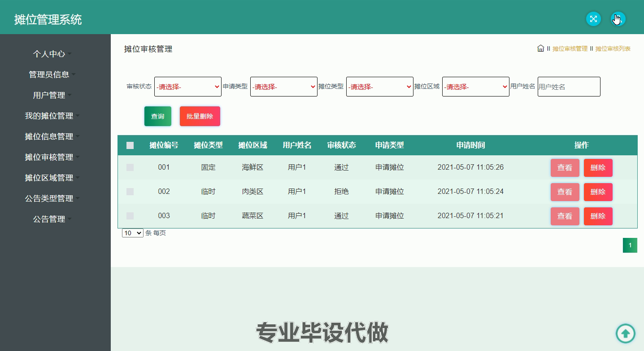644x351 pixels.
Task: Check the row checkbox for stall 003
Action: 130,216
